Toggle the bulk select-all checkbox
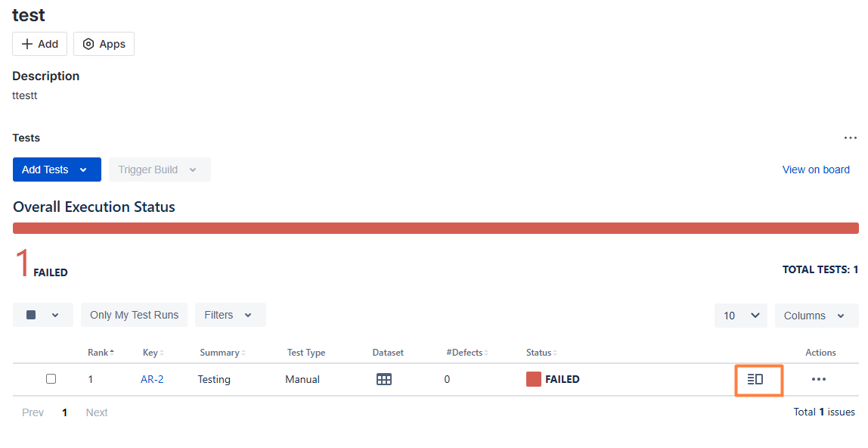Image resolution: width=868 pixels, height=448 pixels. (x=31, y=315)
